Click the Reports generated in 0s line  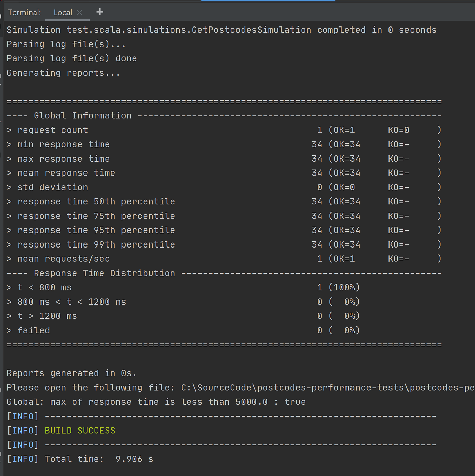71,373
